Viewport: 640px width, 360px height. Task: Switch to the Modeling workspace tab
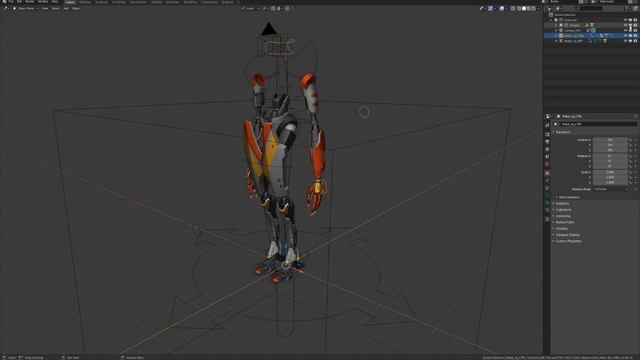(x=85, y=2)
